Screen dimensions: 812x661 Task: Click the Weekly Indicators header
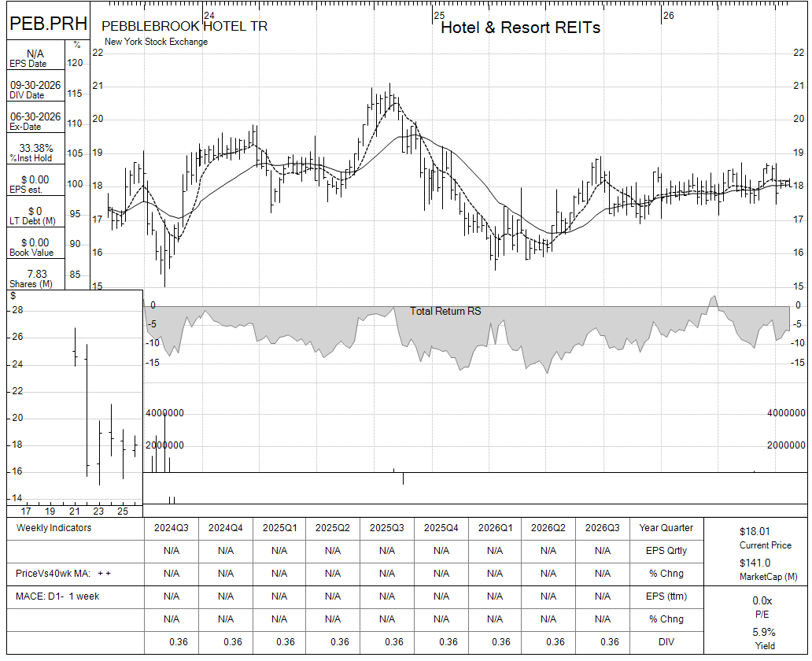(54, 528)
